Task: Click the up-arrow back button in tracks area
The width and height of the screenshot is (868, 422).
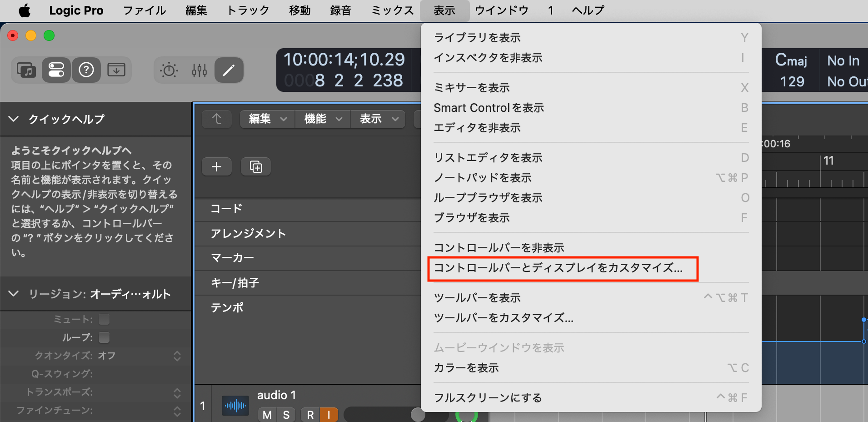Action: click(x=217, y=119)
